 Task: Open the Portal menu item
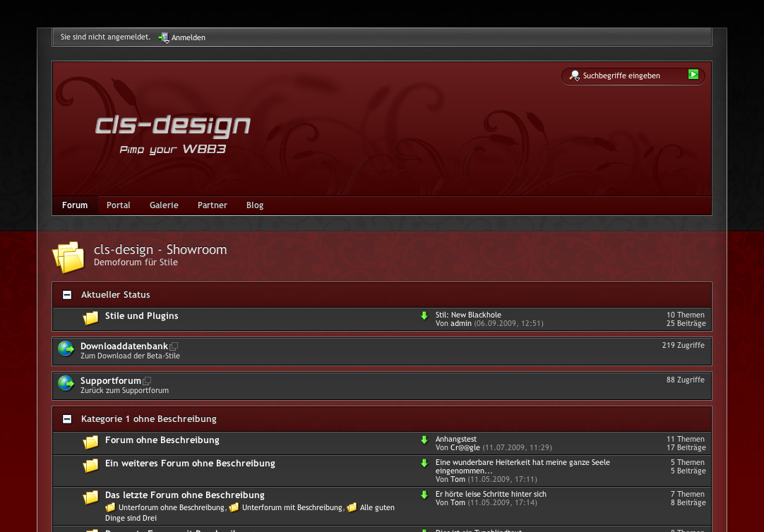119,205
